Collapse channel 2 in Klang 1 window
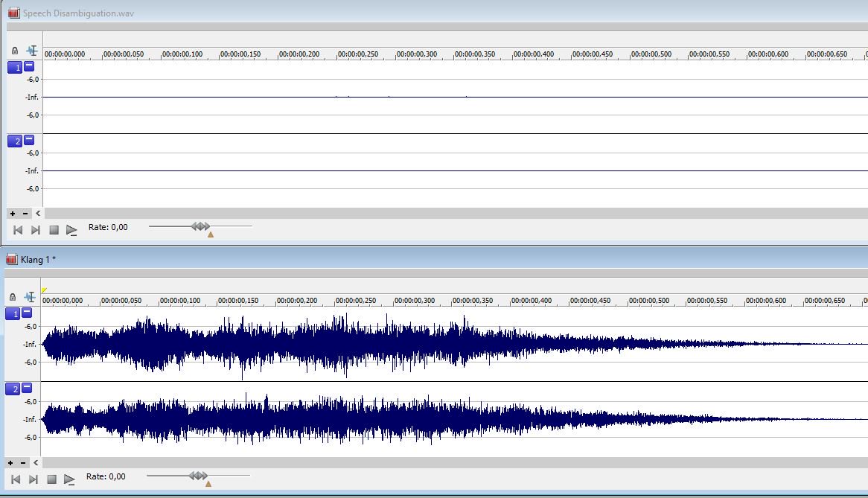This screenshot has height=498, width=868. click(x=27, y=388)
